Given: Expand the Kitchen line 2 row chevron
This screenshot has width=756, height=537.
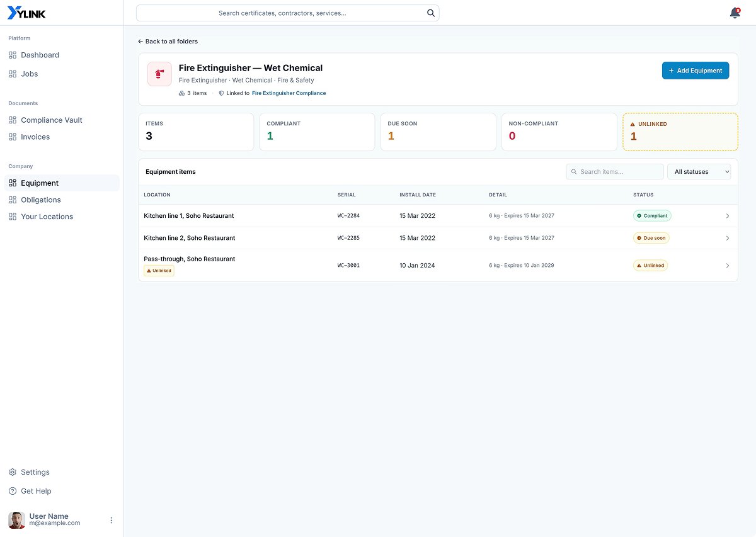Looking at the screenshot, I should [x=728, y=238].
